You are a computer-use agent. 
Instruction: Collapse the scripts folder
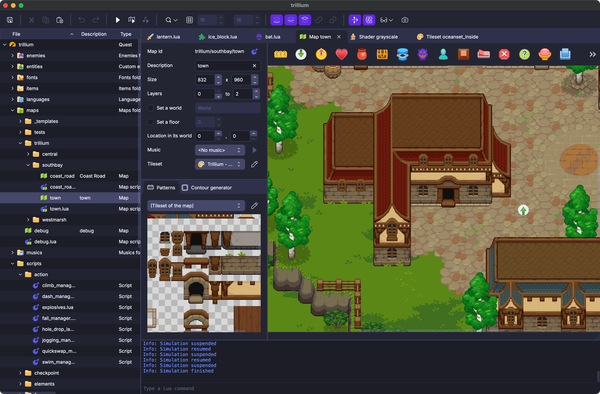pyautogui.click(x=12, y=264)
